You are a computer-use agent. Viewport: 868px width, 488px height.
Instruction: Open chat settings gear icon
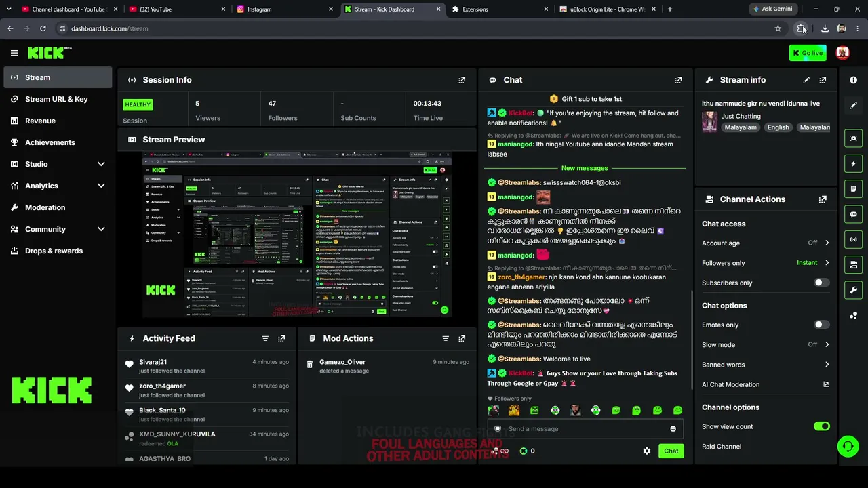point(647,451)
